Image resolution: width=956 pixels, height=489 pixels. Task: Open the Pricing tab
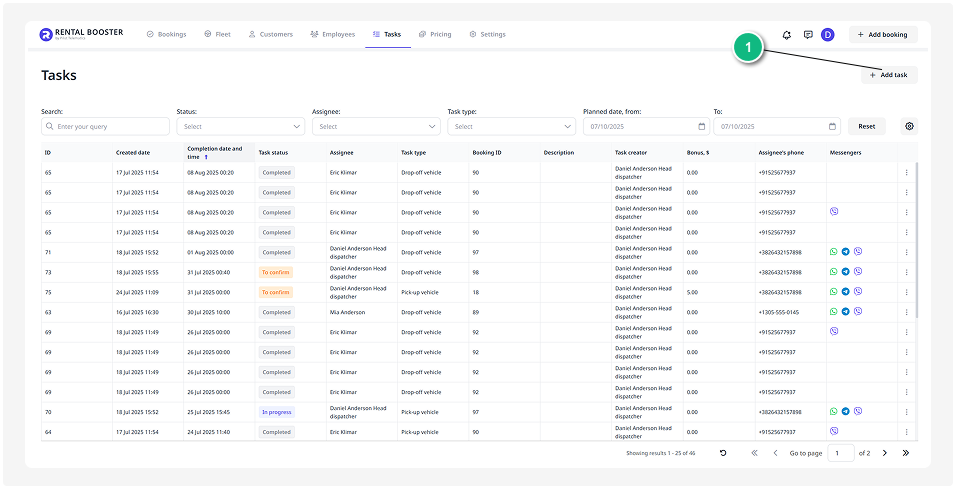click(435, 34)
